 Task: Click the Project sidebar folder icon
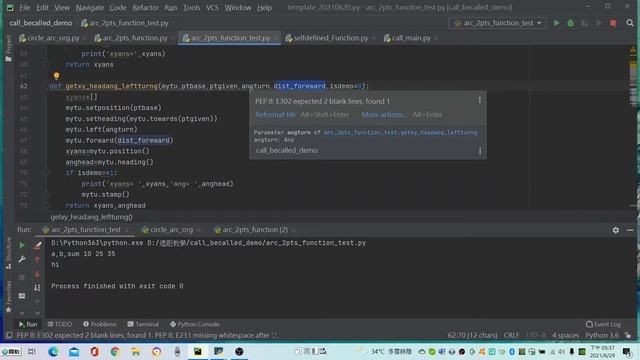point(9,59)
